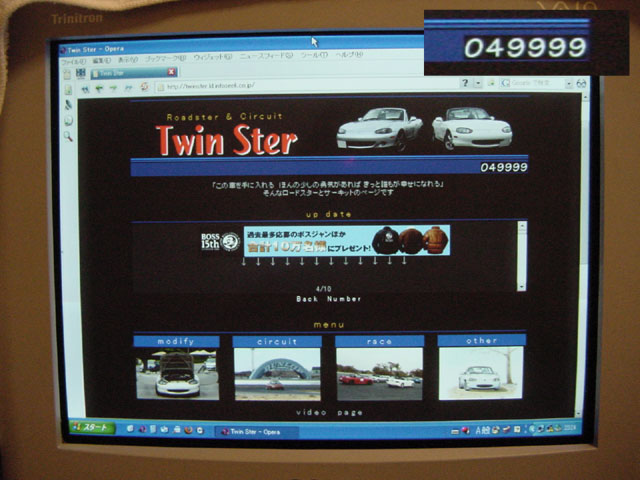Open the ニュースフィード (Feeds) menu
Screen dimensions: 640x480
266,56
